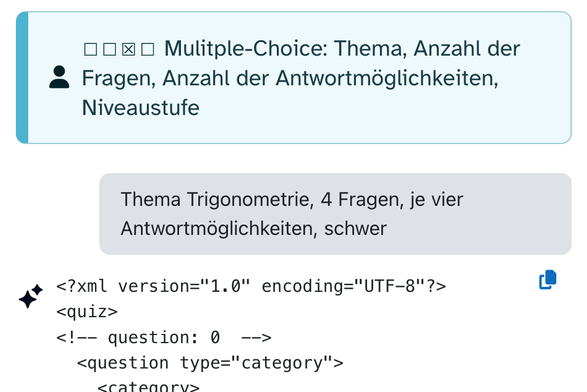This screenshot has height=392, width=587.
Task: Click the question: 0 comment line
Action: pos(164,338)
